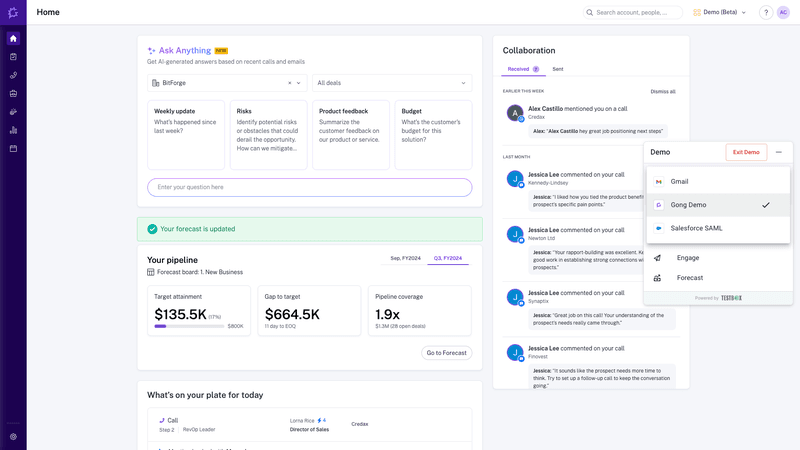Click the Exit Demo button
800x450 pixels.
[x=746, y=152]
